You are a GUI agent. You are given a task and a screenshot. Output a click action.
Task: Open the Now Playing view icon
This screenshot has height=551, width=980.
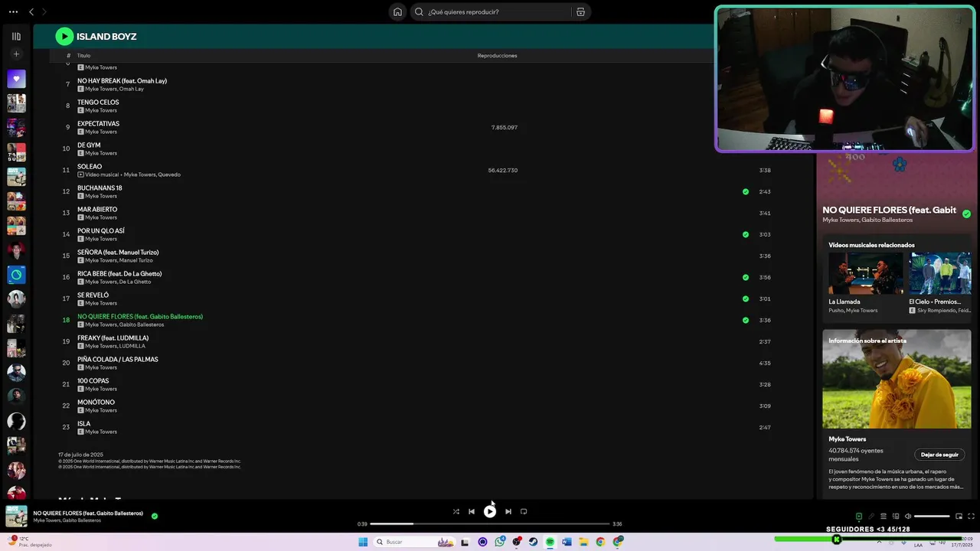tap(859, 517)
